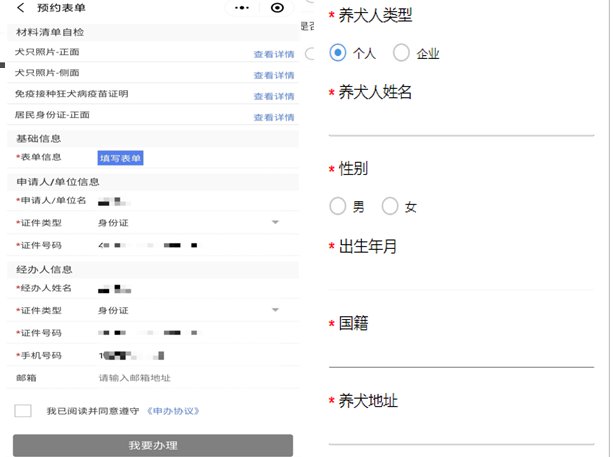This screenshot has width=613, height=457.
Task: View details for 免疫接种狂犬病疫苗证明
Action: click(273, 96)
